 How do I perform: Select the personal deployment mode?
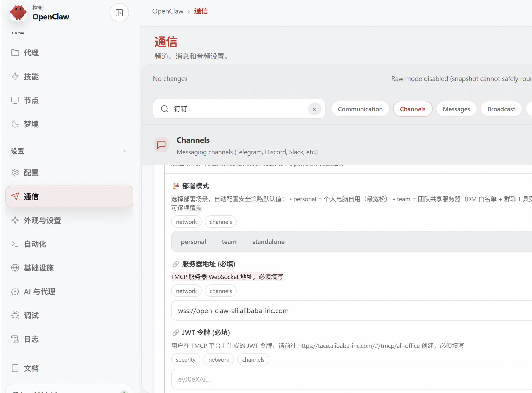point(193,242)
